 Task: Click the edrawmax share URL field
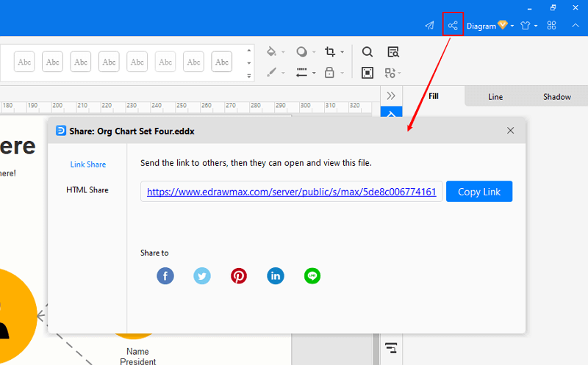pyautogui.click(x=291, y=192)
